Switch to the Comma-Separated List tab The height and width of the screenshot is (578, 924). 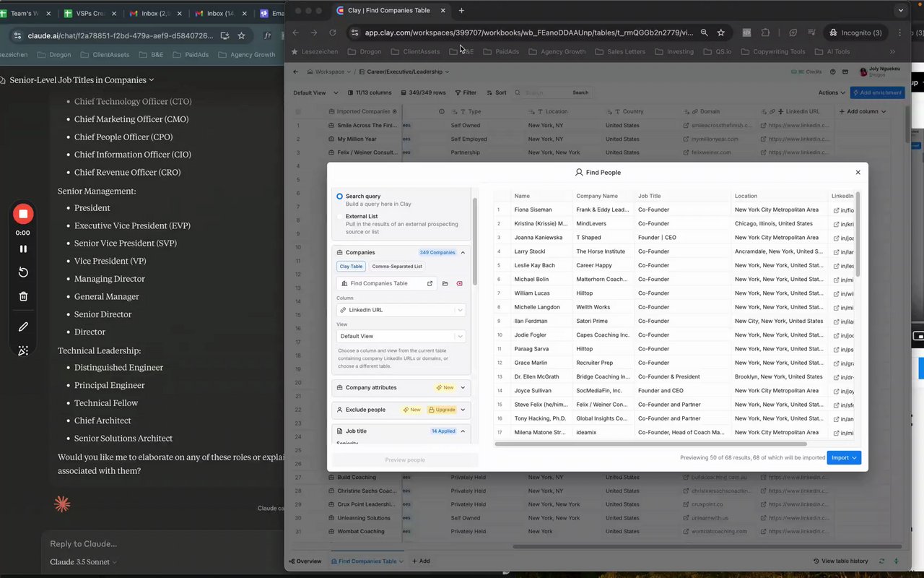tap(397, 267)
